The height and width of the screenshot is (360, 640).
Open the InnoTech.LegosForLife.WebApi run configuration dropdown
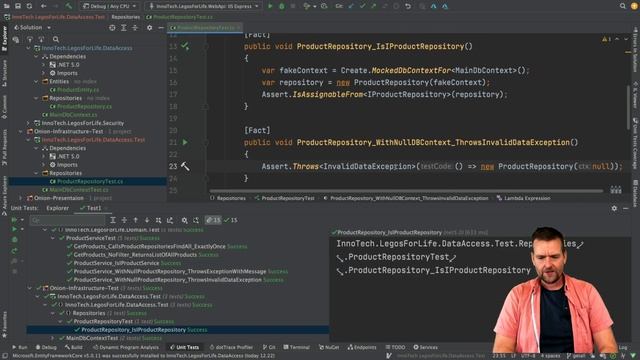[204, 6]
